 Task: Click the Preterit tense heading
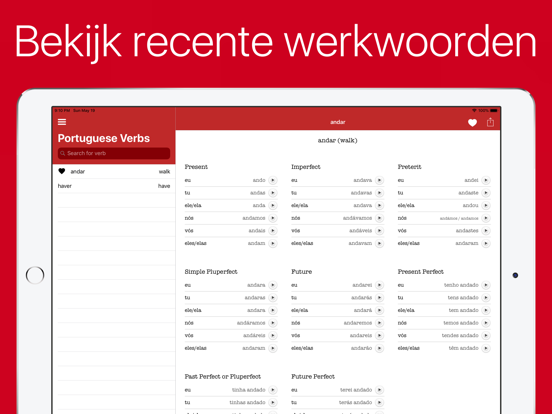coord(409,167)
